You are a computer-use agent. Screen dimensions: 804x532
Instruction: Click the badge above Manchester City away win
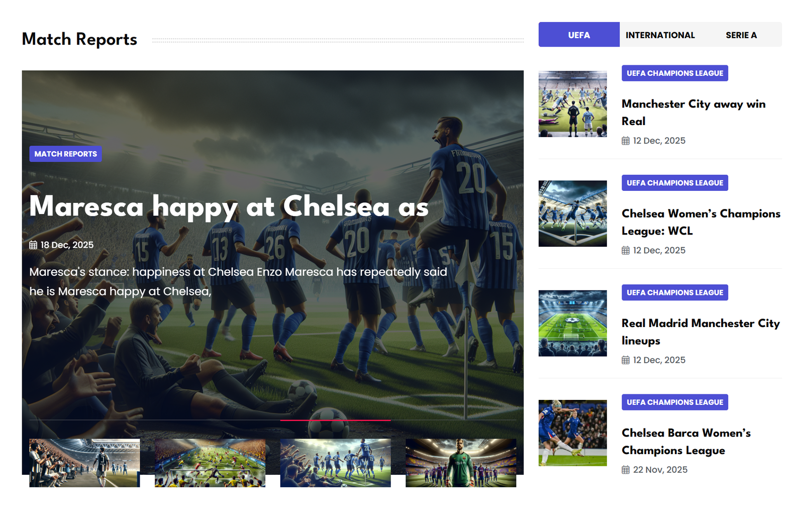click(x=675, y=73)
